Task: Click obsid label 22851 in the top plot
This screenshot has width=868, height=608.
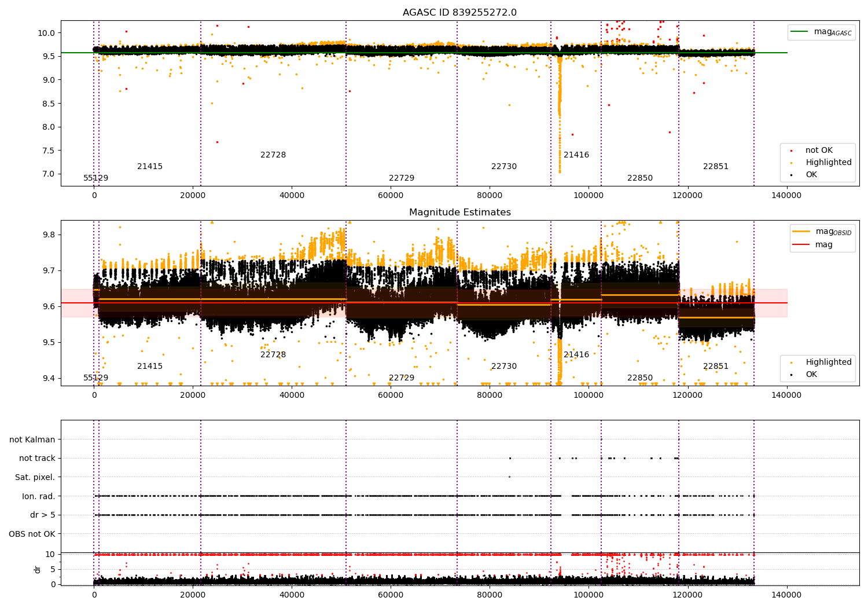Action: [716, 167]
